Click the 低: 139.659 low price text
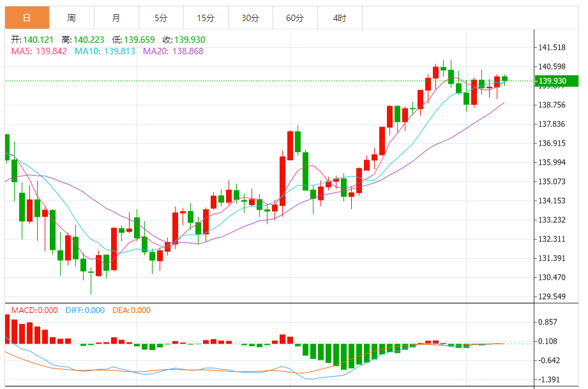The image size is (588, 389). pos(133,40)
